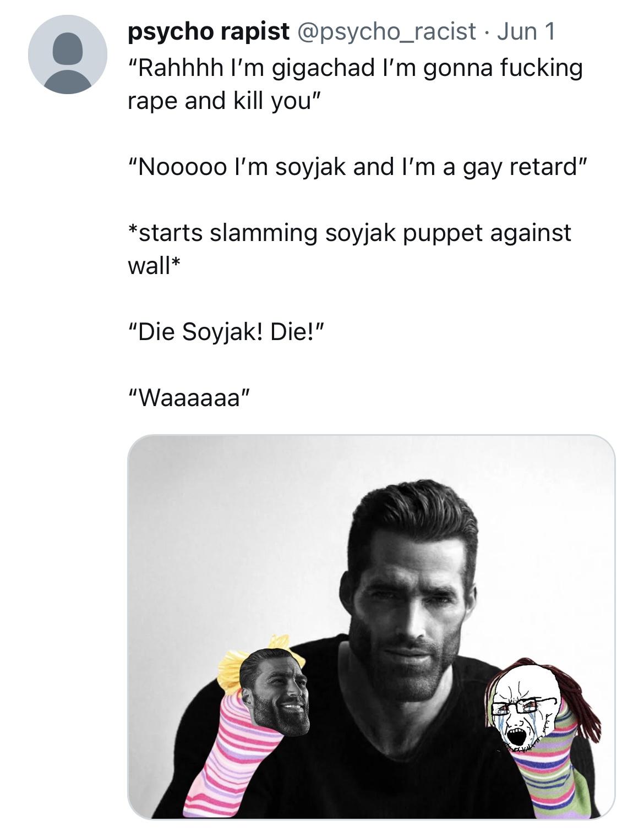644x832 pixels.
Task: Expand the attached black-and-white photo
Action: (371, 627)
